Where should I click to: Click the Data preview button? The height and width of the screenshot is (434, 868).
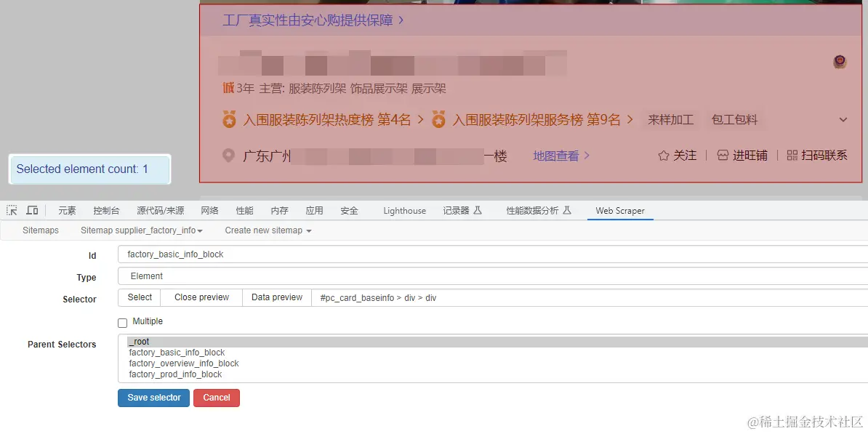276,297
